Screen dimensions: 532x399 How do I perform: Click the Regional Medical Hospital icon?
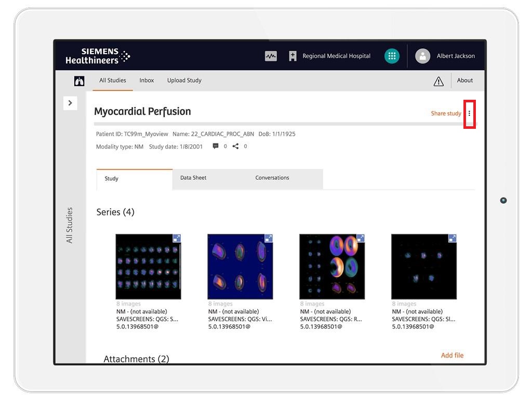[292, 56]
